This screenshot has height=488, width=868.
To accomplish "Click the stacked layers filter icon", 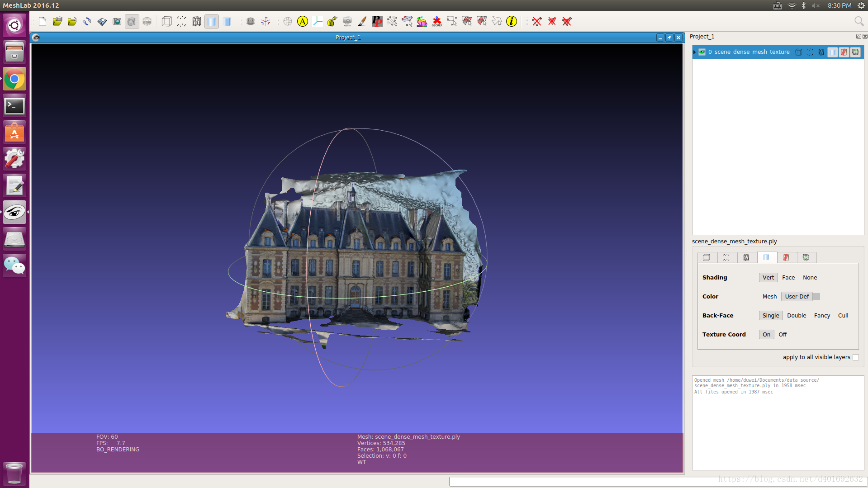I will (251, 21).
